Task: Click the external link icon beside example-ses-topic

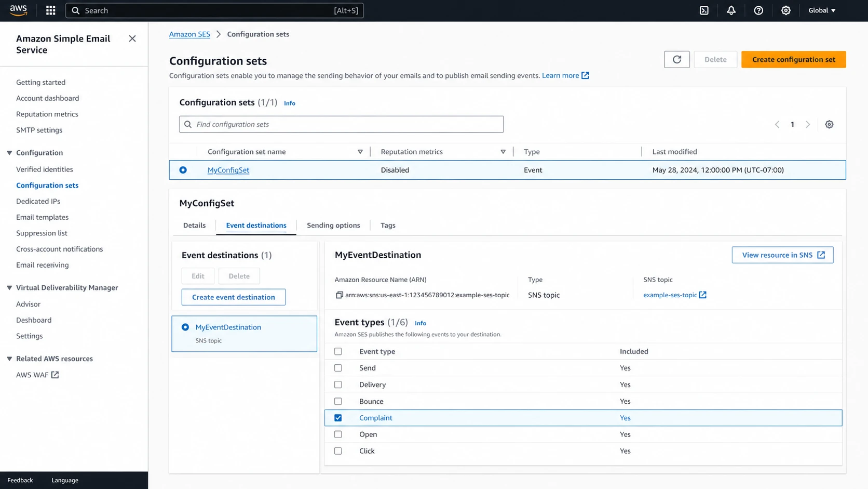Action: tap(703, 295)
